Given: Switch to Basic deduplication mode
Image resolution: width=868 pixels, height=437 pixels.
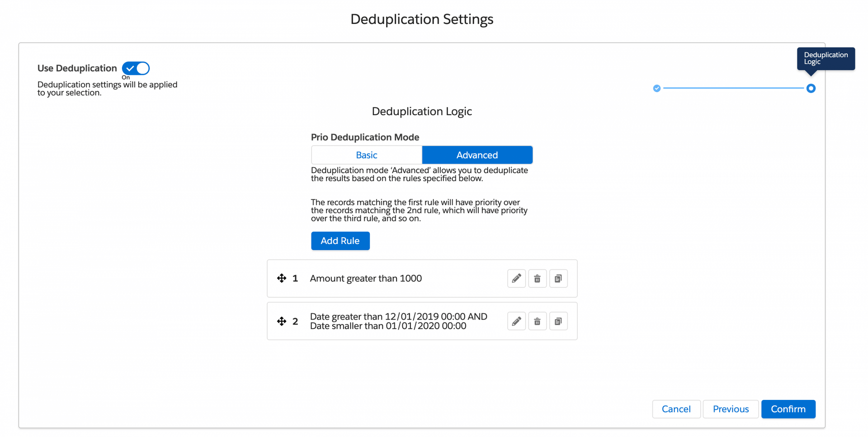Looking at the screenshot, I should 366,155.
